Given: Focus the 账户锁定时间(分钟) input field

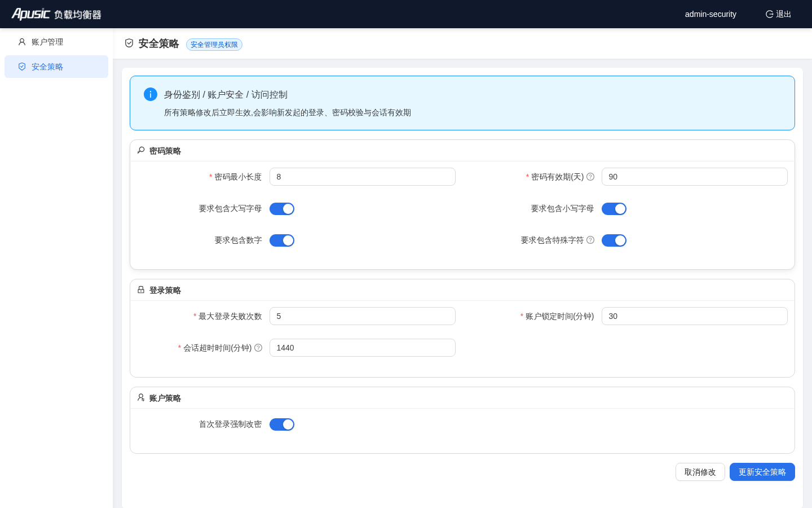Looking at the screenshot, I should (695, 316).
